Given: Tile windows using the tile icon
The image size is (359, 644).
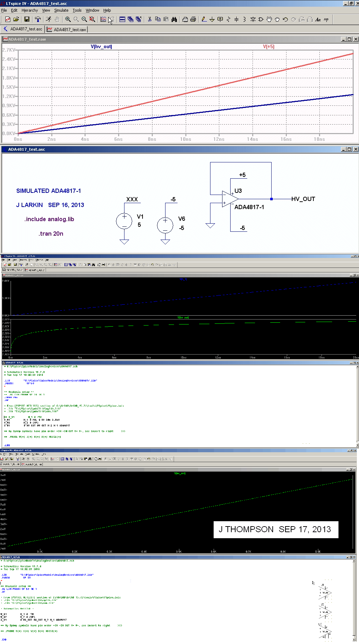Looking at the screenshot, I should point(122,19).
